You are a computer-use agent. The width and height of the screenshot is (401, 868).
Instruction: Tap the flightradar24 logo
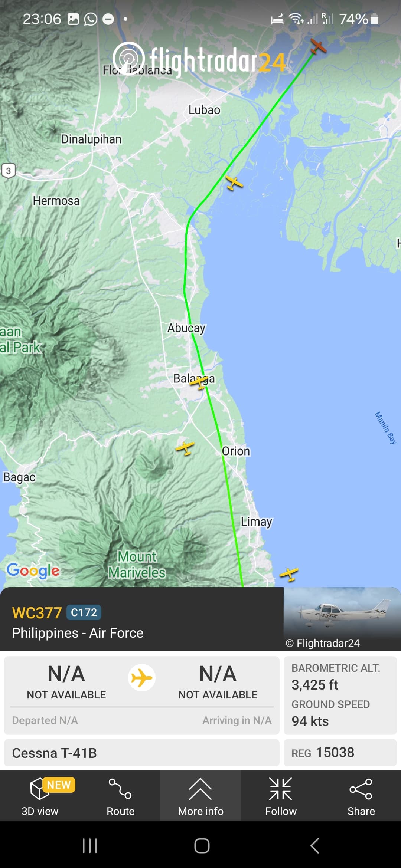[x=199, y=59]
